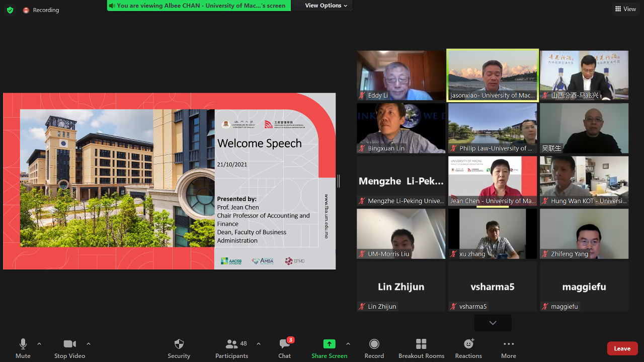Click the red Leave button

[622, 348]
